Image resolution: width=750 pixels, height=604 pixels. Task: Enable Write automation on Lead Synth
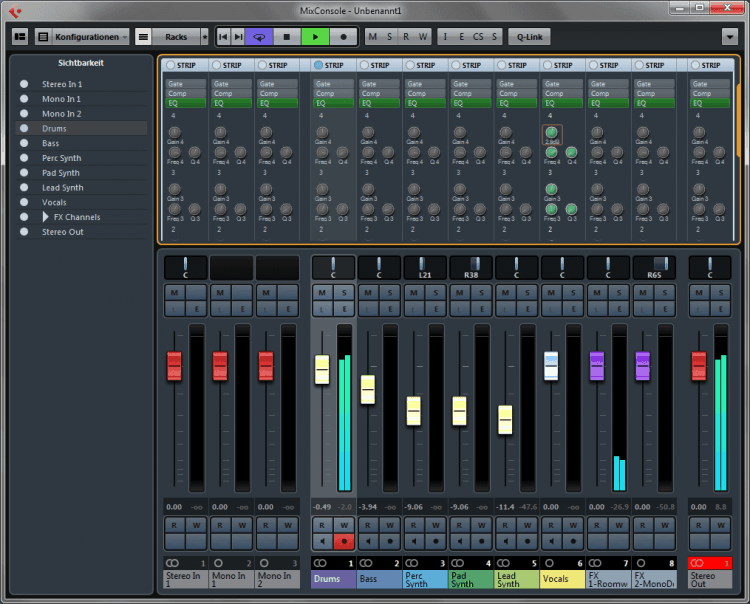(527, 525)
